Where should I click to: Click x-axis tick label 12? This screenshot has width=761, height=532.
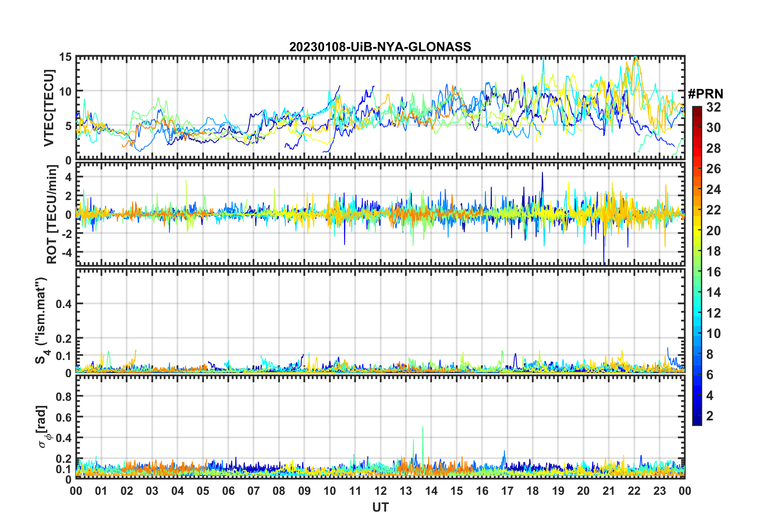(x=380, y=491)
